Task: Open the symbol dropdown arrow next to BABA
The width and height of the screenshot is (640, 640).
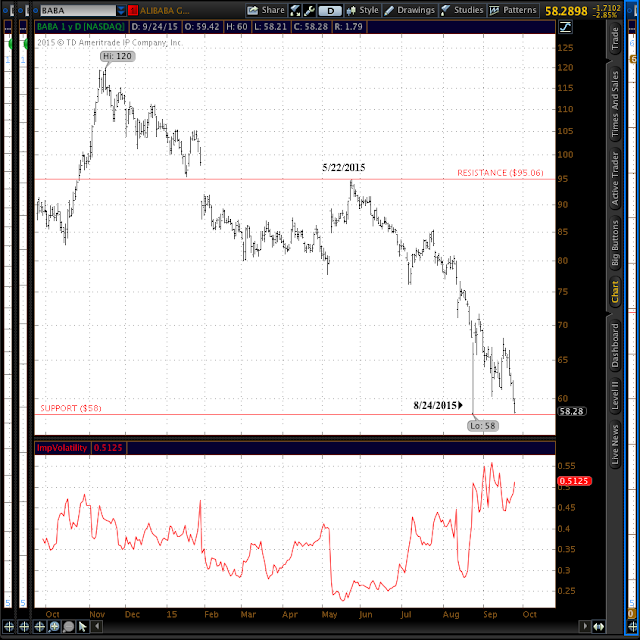Action: click(x=121, y=10)
